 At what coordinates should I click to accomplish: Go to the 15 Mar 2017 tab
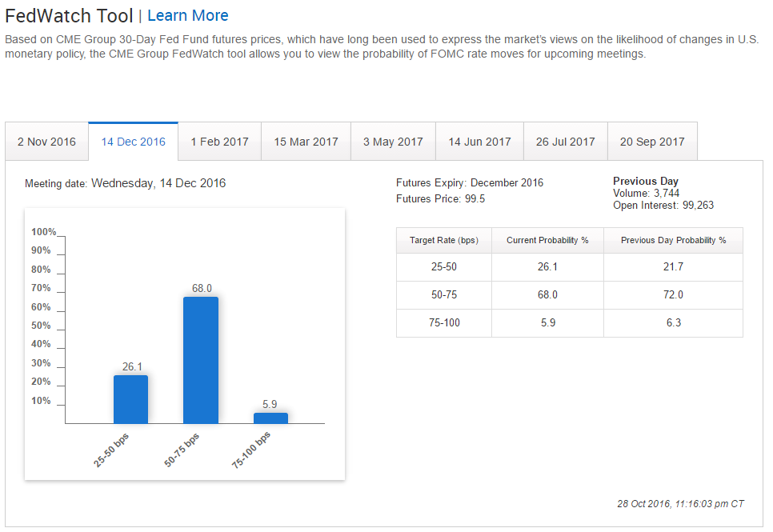306,142
